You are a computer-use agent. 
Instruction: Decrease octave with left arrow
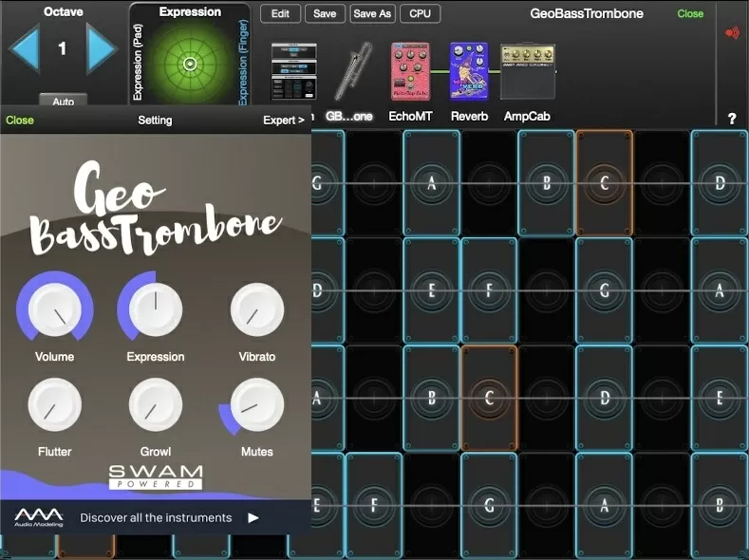pyautogui.click(x=25, y=49)
